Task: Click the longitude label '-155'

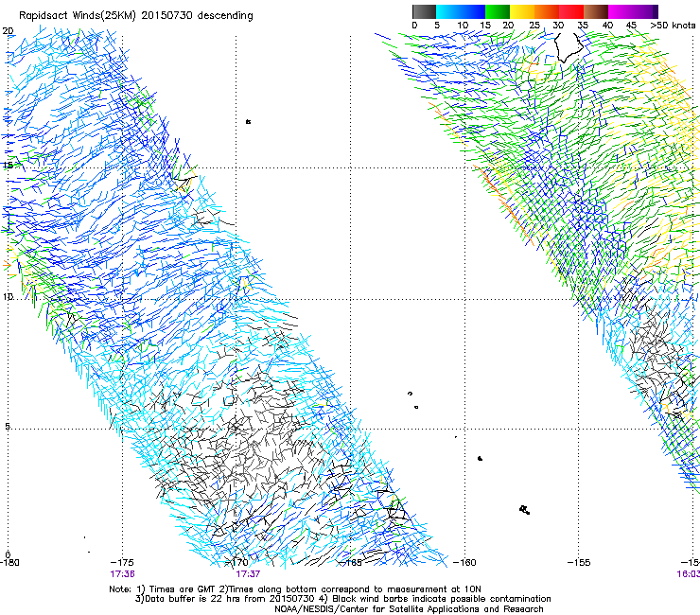Action: (579, 563)
